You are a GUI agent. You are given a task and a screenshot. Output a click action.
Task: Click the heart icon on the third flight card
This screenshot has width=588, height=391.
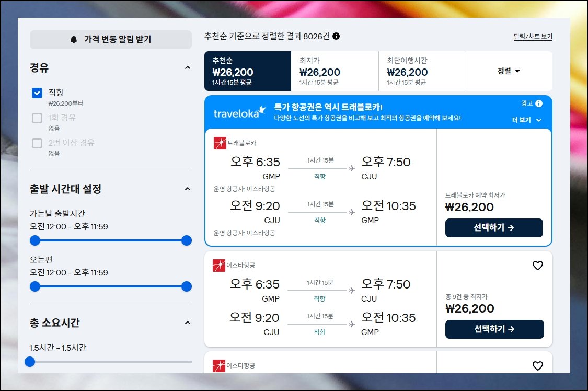(538, 365)
